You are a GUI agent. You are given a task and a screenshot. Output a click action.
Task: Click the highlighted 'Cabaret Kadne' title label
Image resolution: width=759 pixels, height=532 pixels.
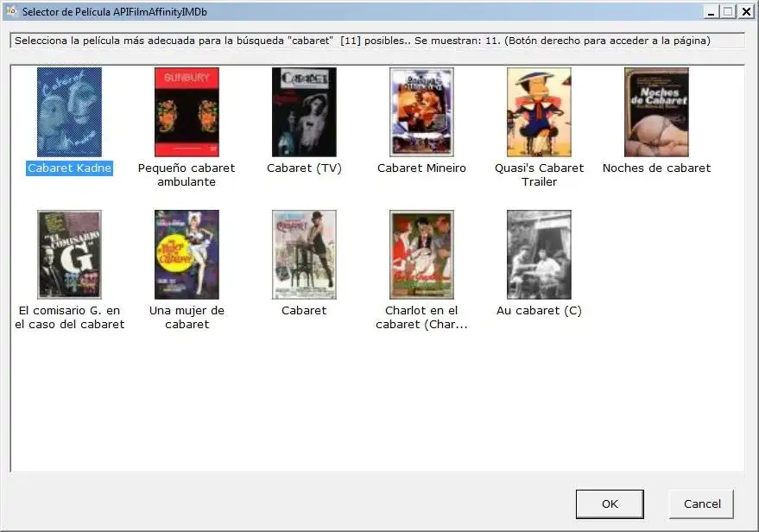tap(69, 168)
